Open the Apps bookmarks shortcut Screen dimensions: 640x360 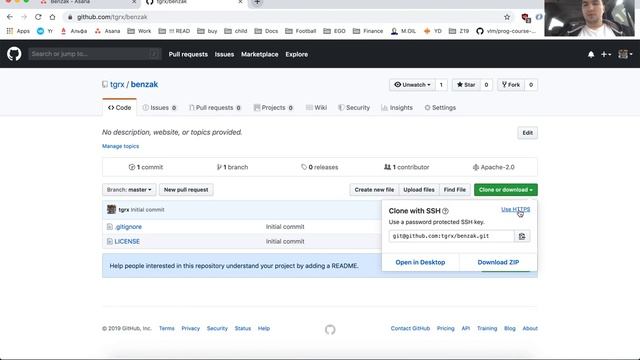18,31
